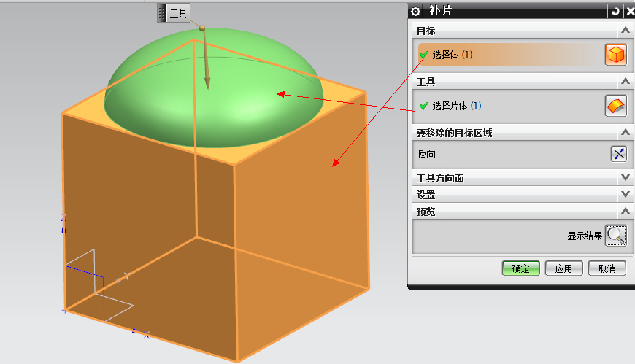Click the 反向 label text

point(426,154)
